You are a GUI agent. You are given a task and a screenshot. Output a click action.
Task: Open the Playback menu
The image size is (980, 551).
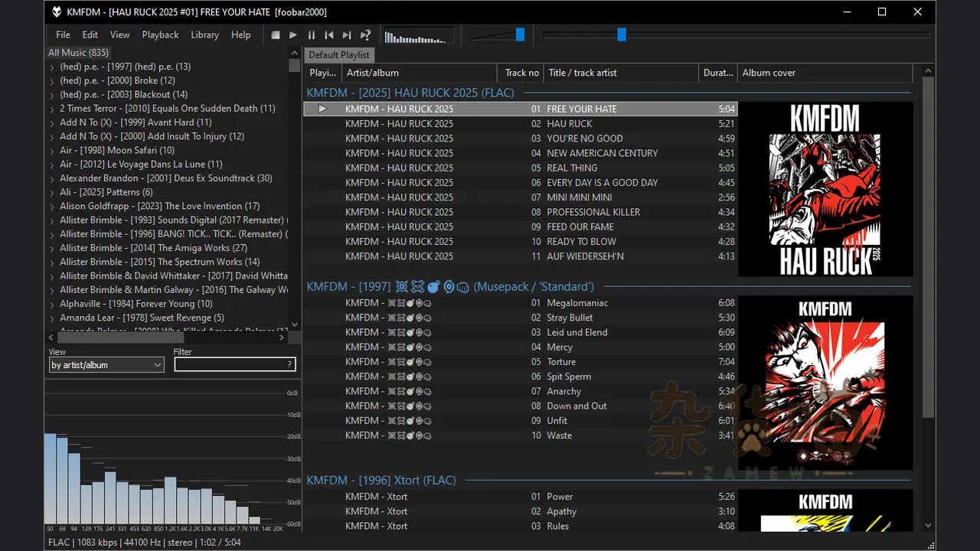tap(160, 34)
